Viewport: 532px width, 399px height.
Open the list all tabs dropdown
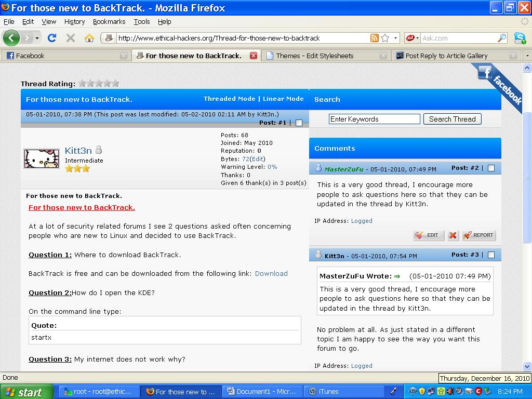pyautogui.click(x=527, y=56)
